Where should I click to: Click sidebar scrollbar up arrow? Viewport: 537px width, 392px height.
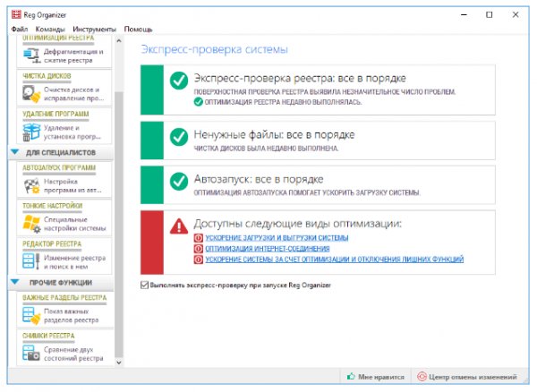[119, 41]
